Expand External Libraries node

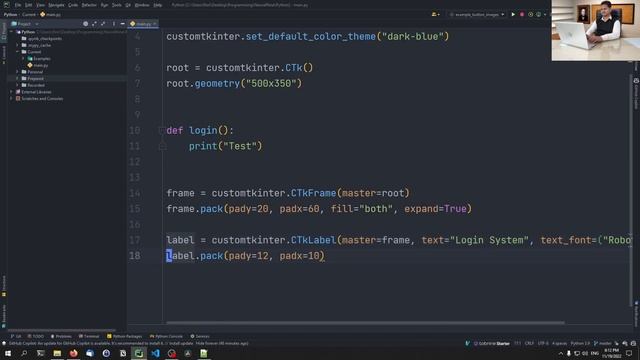pyautogui.click(x=12, y=92)
